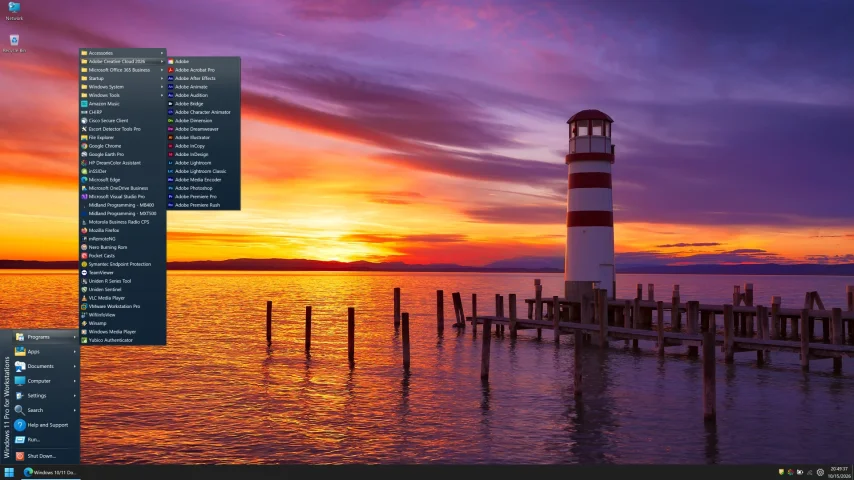The image size is (854, 480).
Task: Expand the Documents submenu
Action: [46, 366]
